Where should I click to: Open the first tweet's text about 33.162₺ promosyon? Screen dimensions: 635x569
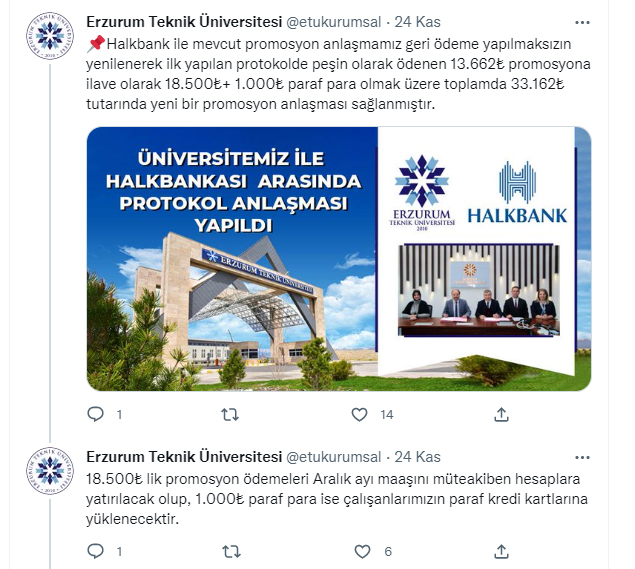tap(338, 74)
